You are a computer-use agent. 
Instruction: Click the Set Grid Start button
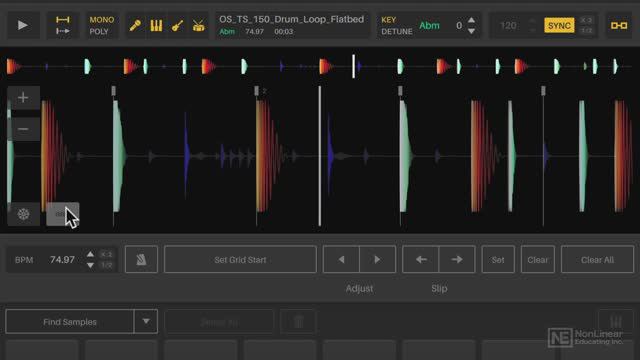coord(240,260)
